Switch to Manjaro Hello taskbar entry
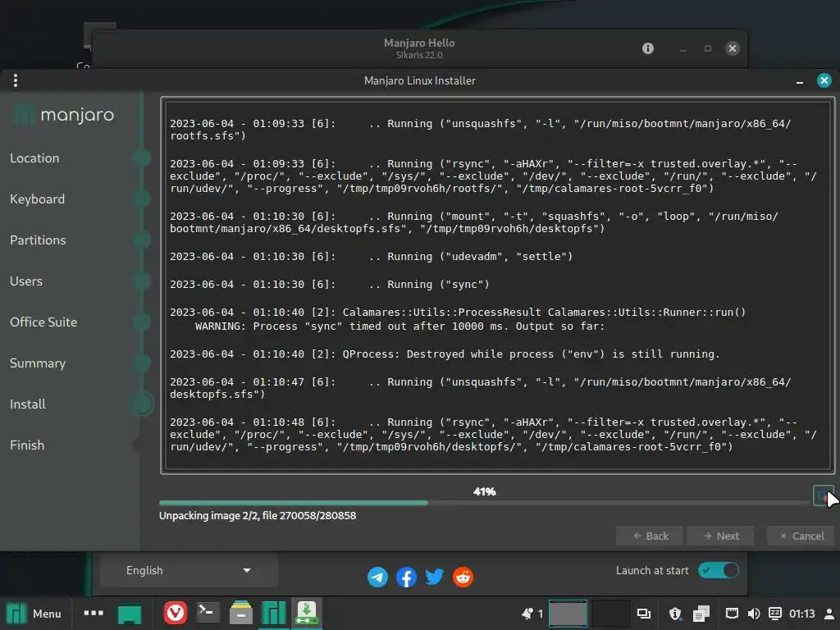This screenshot has height=630, width=840. click(273, 613)
